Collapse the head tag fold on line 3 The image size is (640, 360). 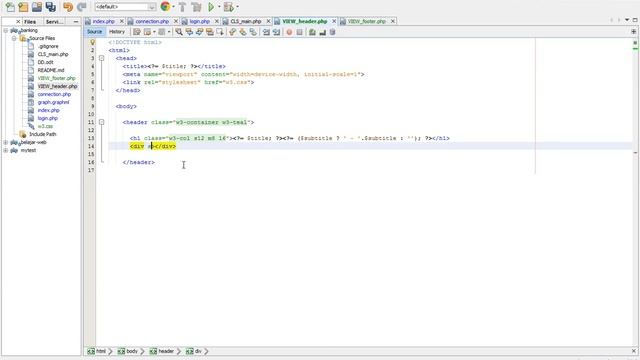click(x=101, y=58)
